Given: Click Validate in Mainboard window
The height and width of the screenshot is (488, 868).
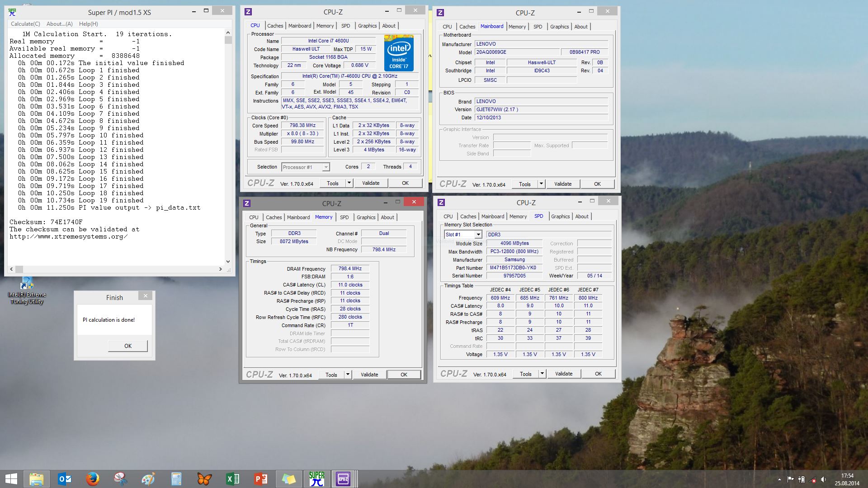Looking at the screenshot, I should tap(563, 184).
